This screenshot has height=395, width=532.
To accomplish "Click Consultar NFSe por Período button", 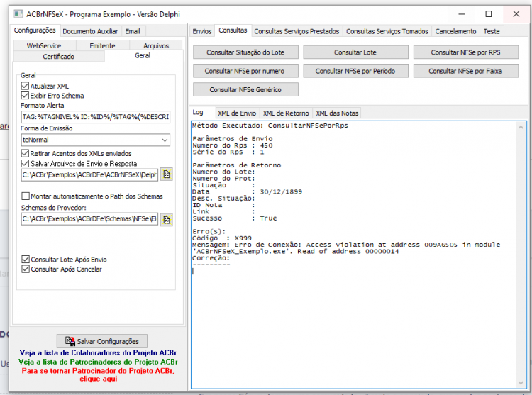I will [355, 71].
